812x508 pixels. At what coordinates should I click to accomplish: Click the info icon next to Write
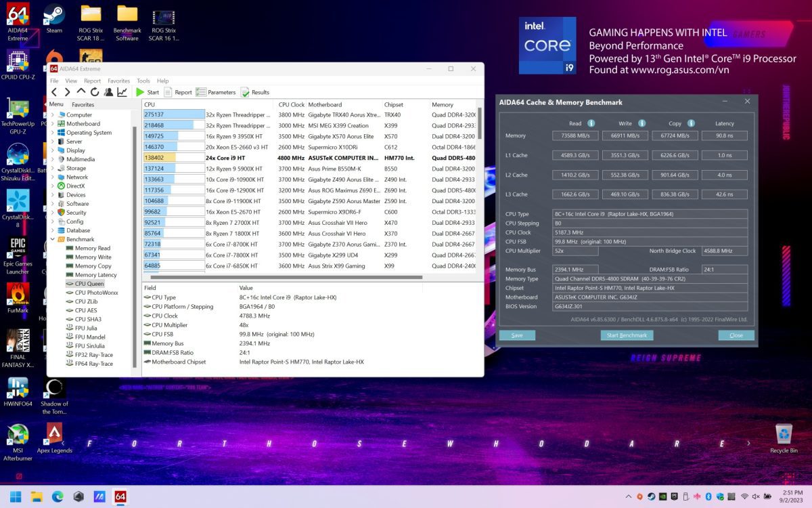[641, 123]
